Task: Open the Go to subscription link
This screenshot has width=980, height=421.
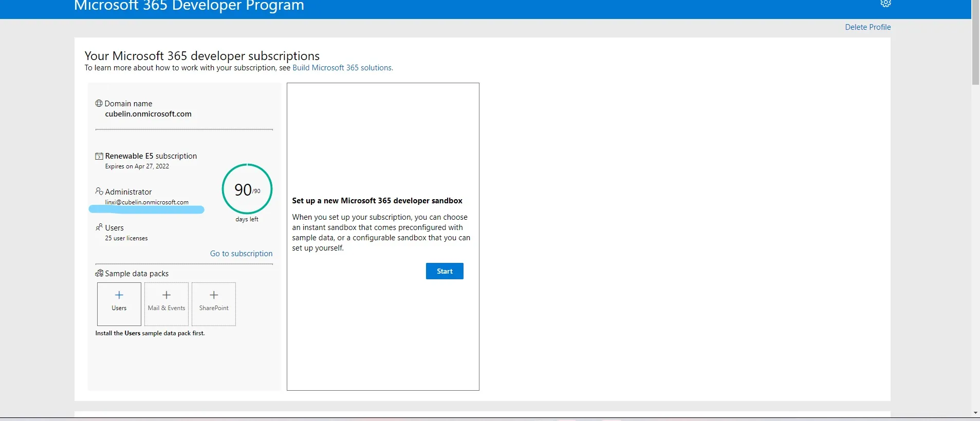Action: click(241, 254)
